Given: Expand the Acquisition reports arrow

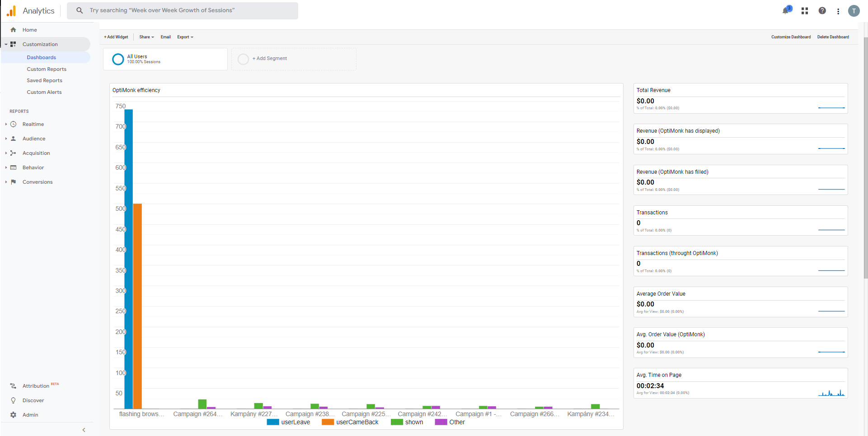Looking at the screenshot, I should pyautogui.click(x=6, y=153).
